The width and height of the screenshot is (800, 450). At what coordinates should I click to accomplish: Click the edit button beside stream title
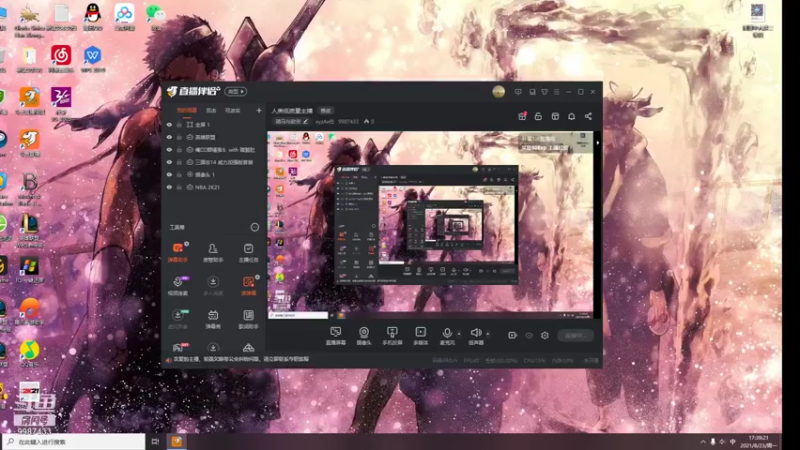326,111
